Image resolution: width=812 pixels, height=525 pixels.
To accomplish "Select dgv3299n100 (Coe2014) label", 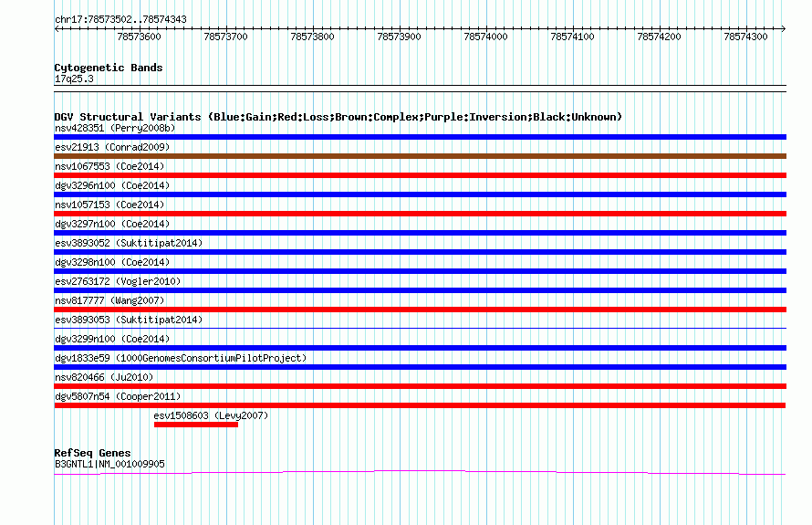I will click(x=112, y=339).
